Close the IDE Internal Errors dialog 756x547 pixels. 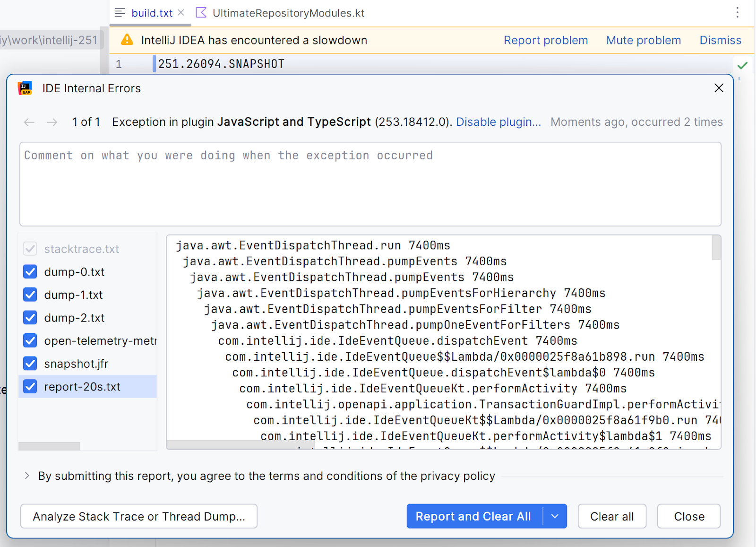[719, 88]
